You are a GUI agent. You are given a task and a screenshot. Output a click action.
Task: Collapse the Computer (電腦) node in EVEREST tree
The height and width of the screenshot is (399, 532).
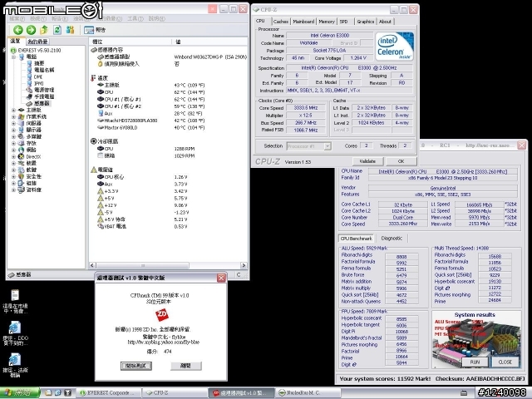(x=13, y=57)
